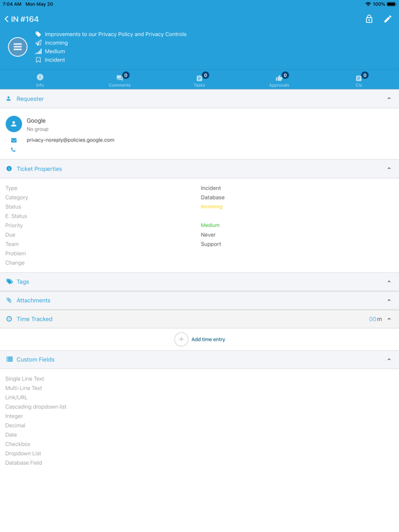Image resolution: width=399 pixels, height=532 pixels.
Task: Tap the Requester person header icon
Action: [9, 99]
